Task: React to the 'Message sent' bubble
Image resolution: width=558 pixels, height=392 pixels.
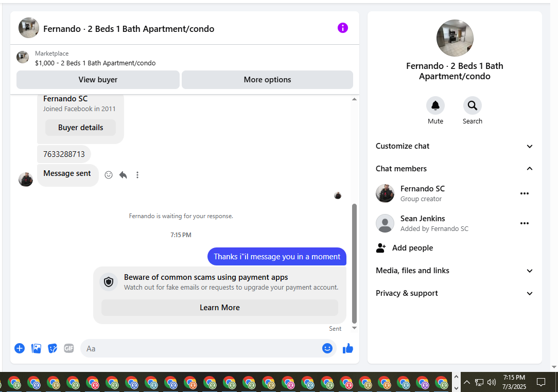Action: click(x=109, y=175)
